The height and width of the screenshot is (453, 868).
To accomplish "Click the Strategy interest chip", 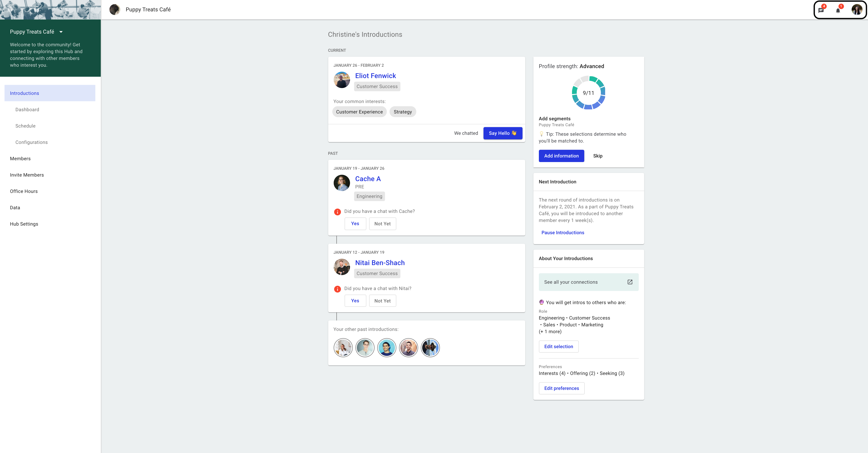I will [x=403, y=112].
